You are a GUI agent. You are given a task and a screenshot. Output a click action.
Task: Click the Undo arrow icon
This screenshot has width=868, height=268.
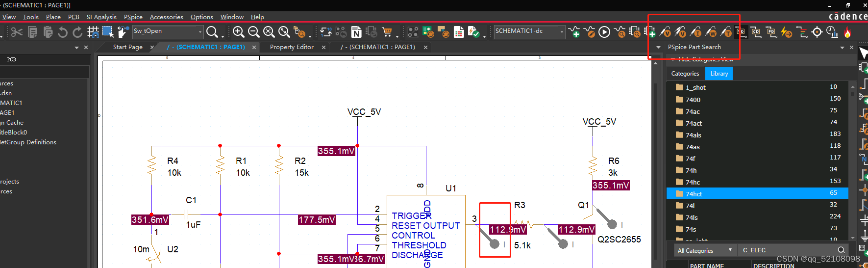click(62, 32)
